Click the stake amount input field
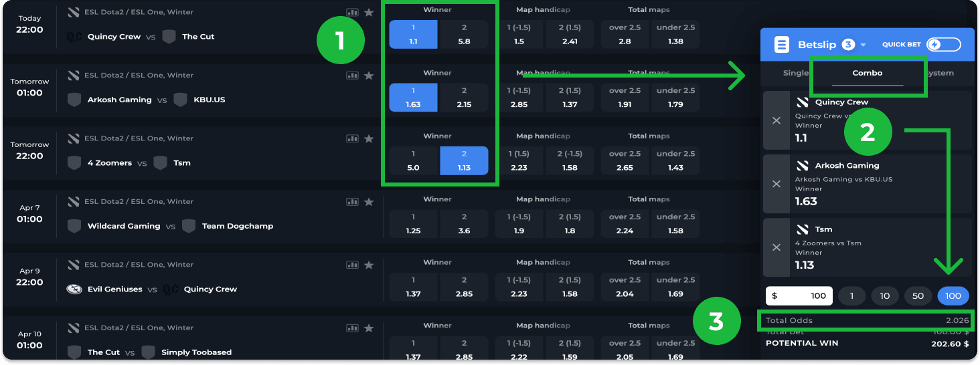Viewport: 980px width, 365px height. click(x=799, y=295)
